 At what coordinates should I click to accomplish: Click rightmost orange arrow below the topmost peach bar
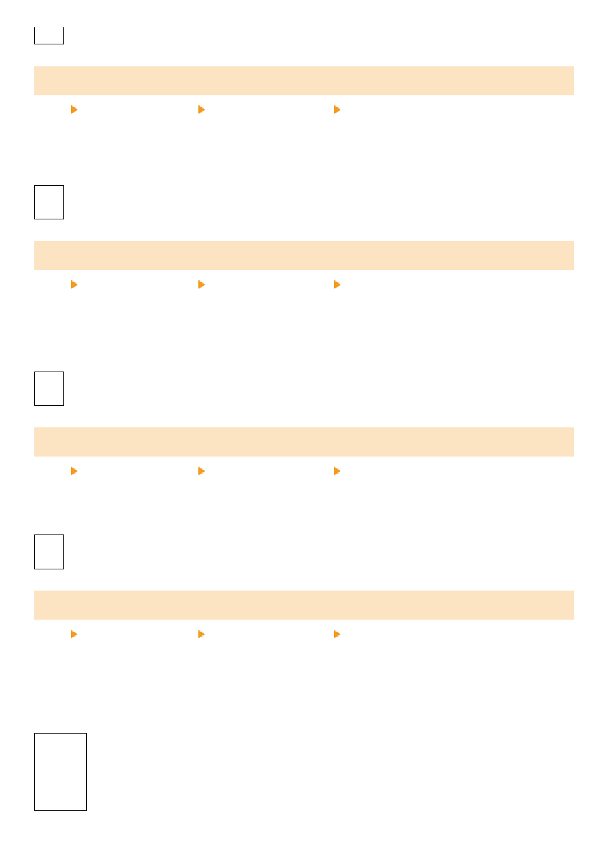tap(337, 110)
